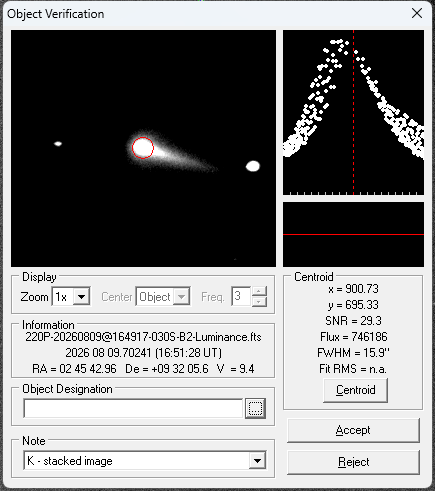Close the Object Verification dialog
Screen dimensions: 435x491
417,14
